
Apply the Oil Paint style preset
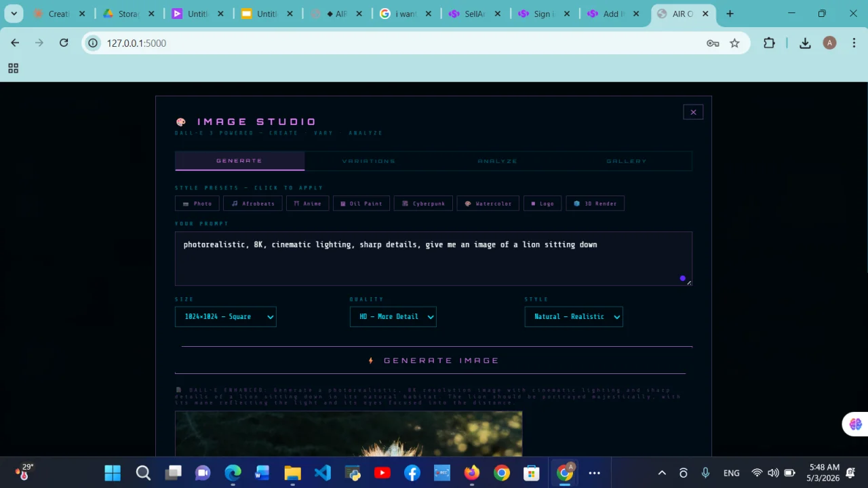[361, 204]
